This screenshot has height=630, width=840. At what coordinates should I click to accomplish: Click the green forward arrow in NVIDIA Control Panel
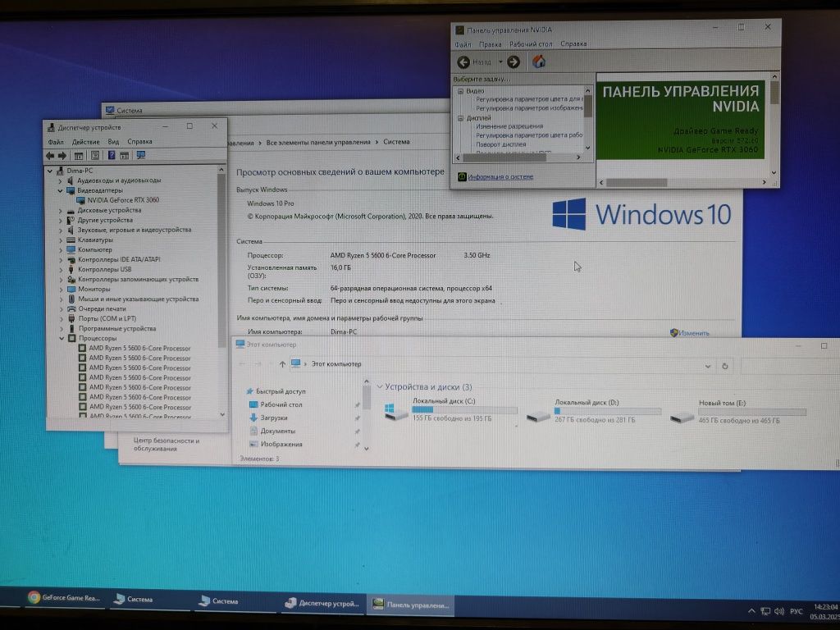click(x=514, y=62)
